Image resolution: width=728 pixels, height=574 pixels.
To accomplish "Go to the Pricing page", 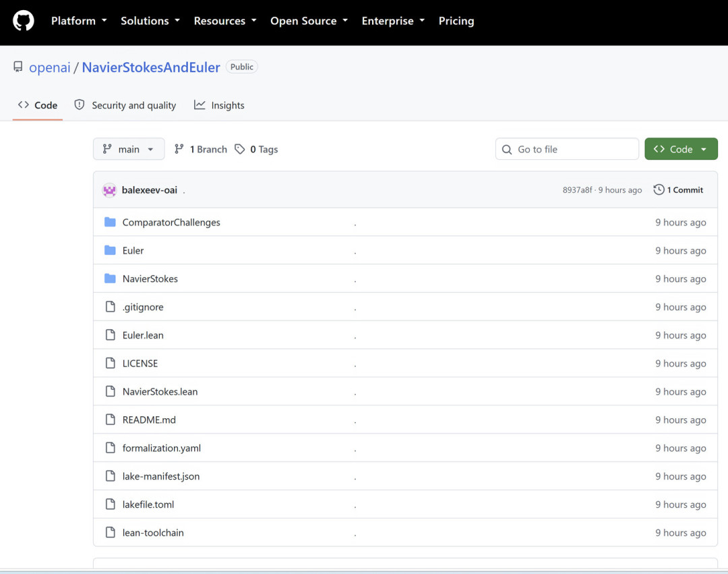I will [456, 21].
